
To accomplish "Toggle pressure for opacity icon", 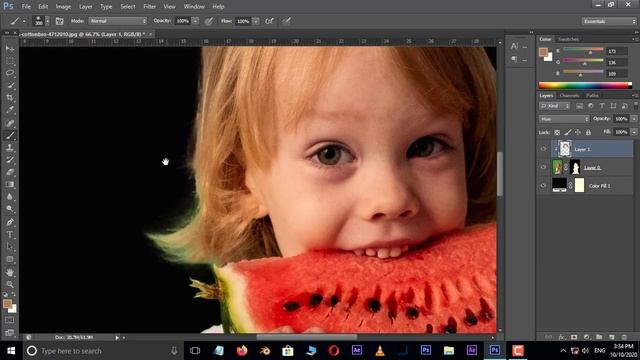I will click(209, 21).
